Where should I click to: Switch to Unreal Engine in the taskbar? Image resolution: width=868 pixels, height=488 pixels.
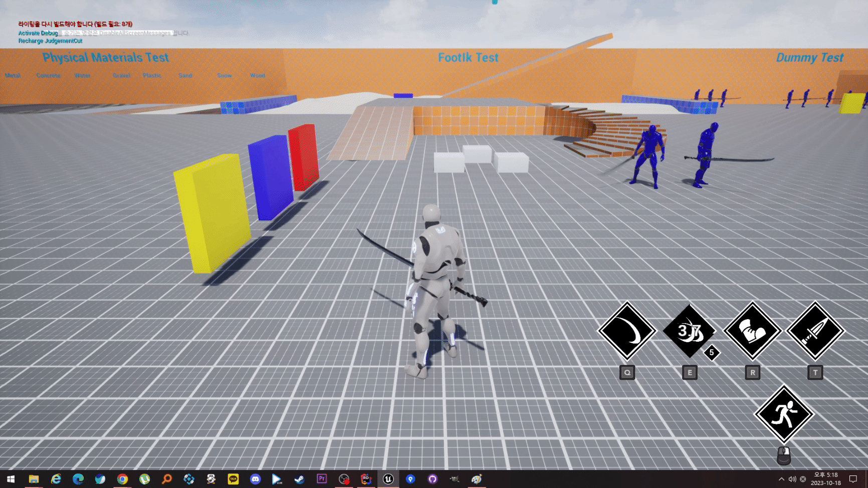click(x=388, y=479)
